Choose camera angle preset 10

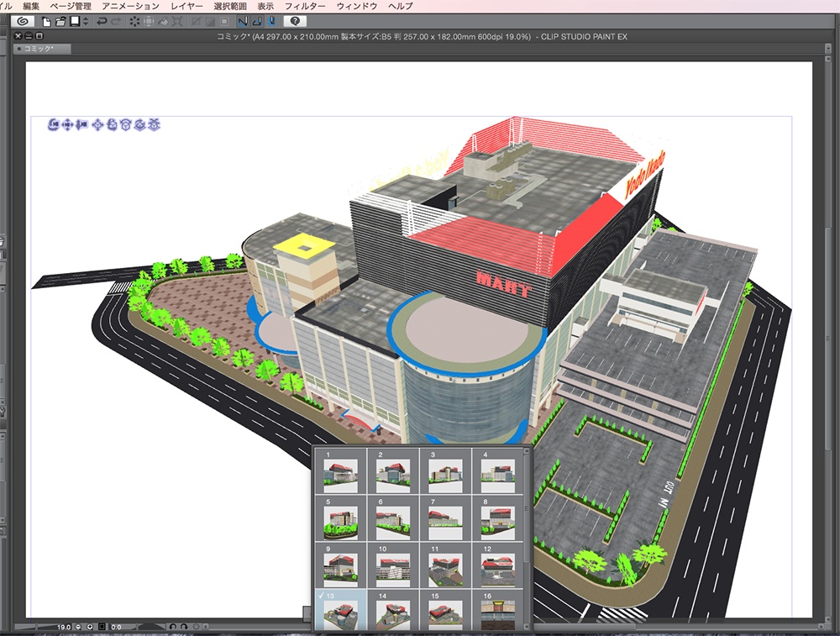(393, 565)
